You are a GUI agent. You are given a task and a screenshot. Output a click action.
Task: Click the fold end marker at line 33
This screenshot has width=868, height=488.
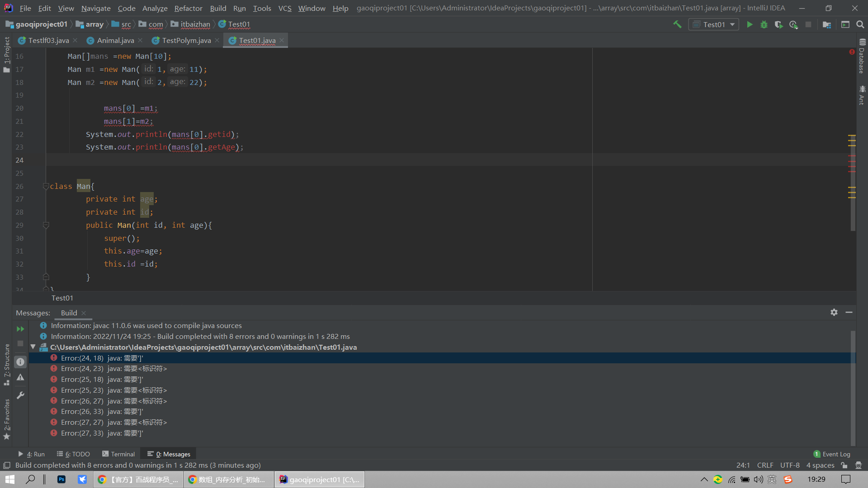pos(46,277)
